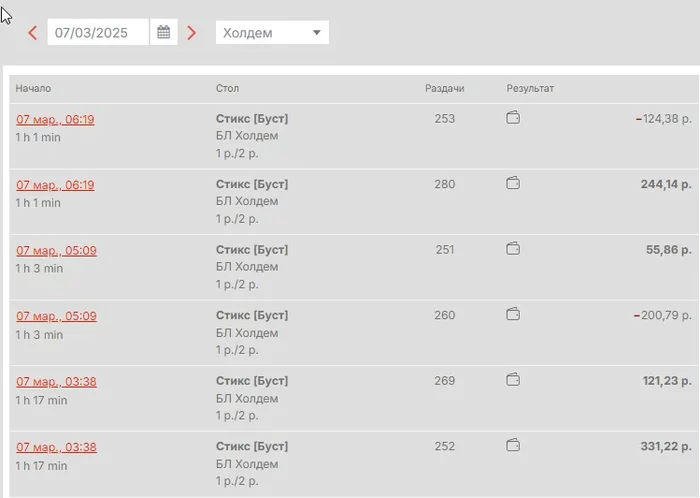The width and height of the screenshot is (700, 498).
Task: Click the wallet icon for the 331,22 р. session
Action: 513,445
